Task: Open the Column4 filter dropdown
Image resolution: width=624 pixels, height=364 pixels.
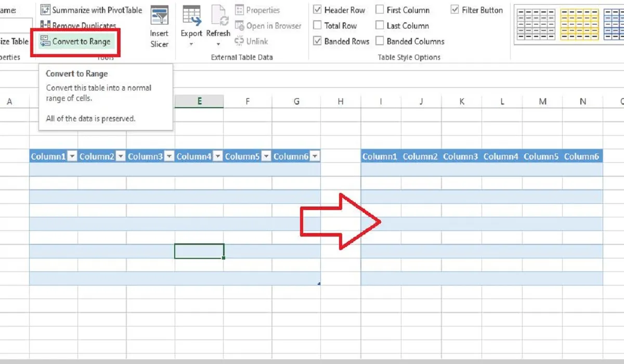Action: pyautogui.click(x=218, y=156)
